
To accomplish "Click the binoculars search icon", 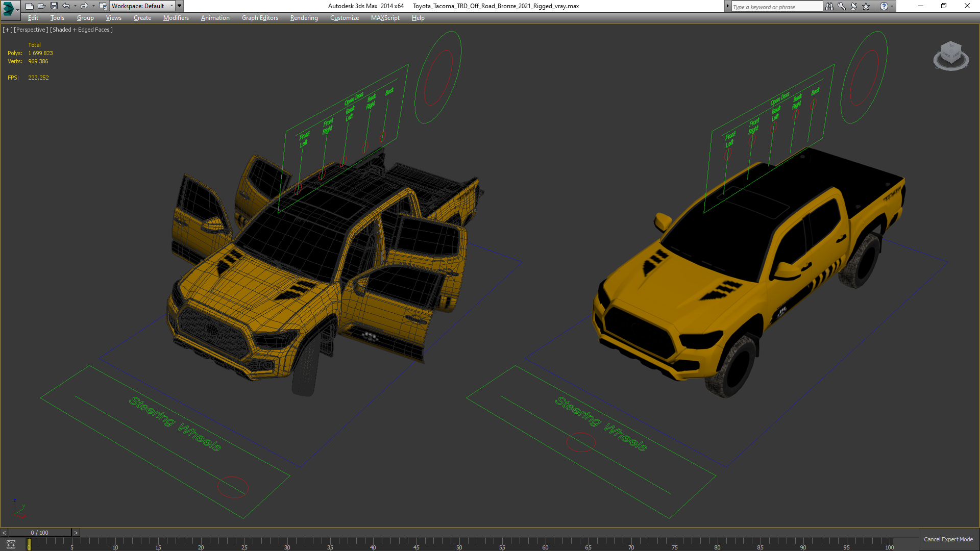I will (829, 6).
